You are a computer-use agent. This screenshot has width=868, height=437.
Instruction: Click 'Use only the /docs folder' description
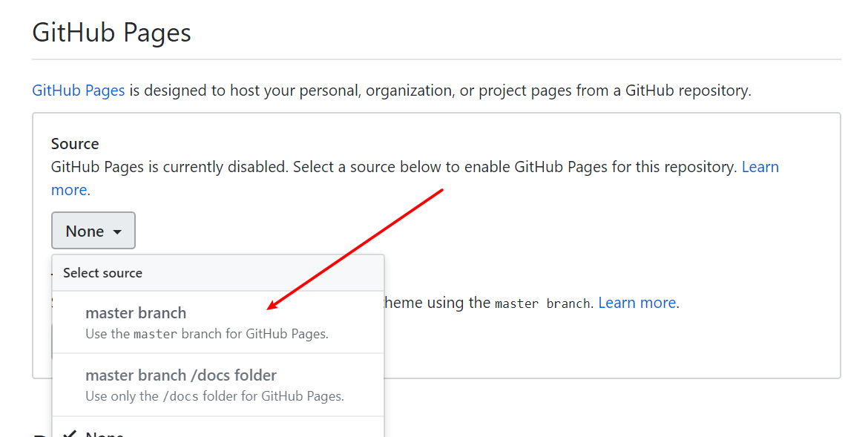coord(214,396)
